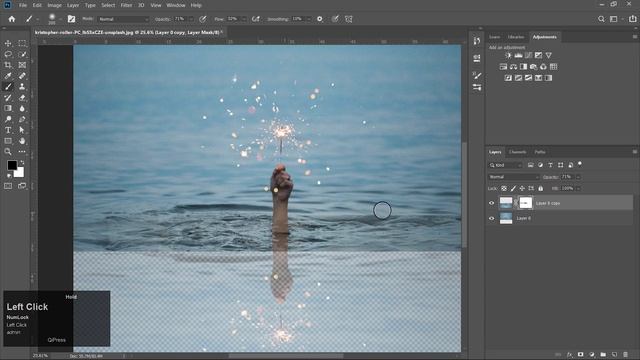The height and width of the screenshot is (360, 640).
Task: Select the Lasso tool
Action: pos(8,54)
